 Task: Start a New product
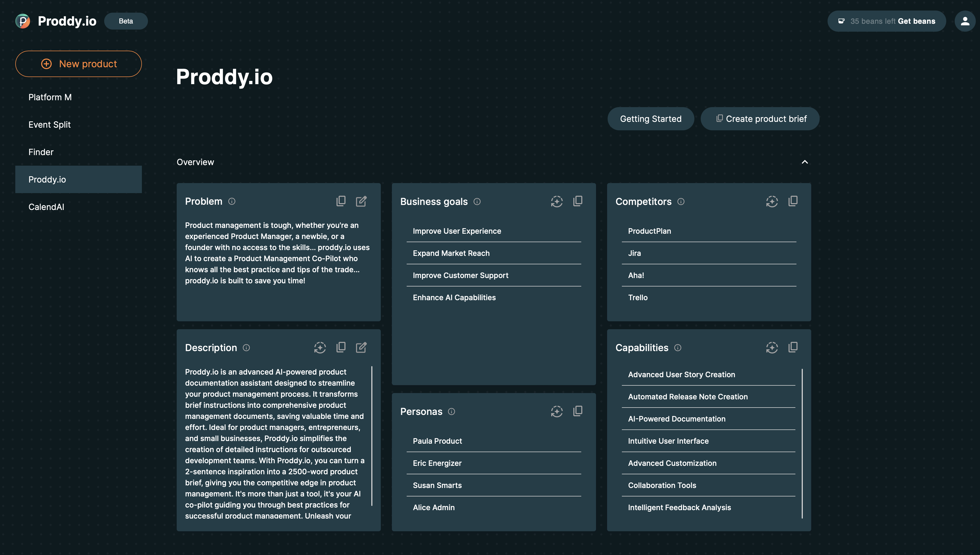tap(78, 64)
